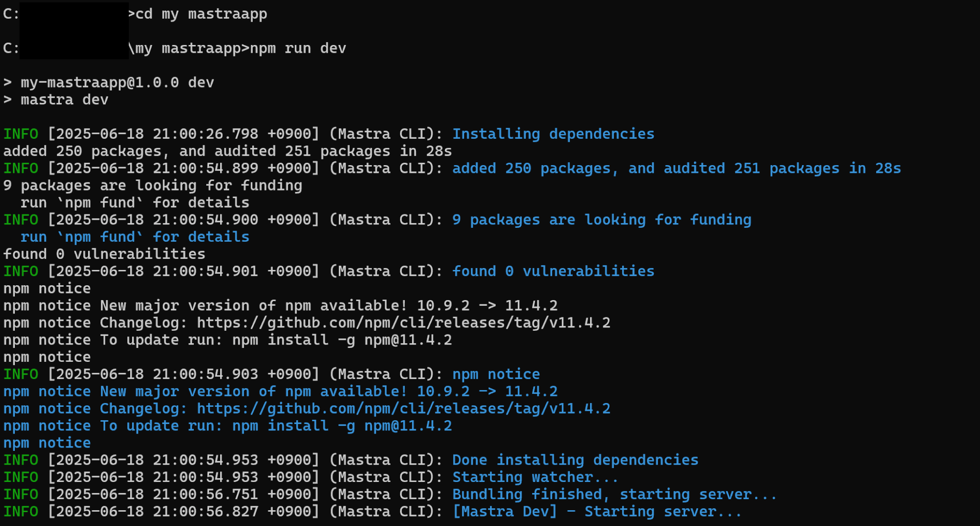Click the blue 'Installing dependencies' message

click(553, 134)
